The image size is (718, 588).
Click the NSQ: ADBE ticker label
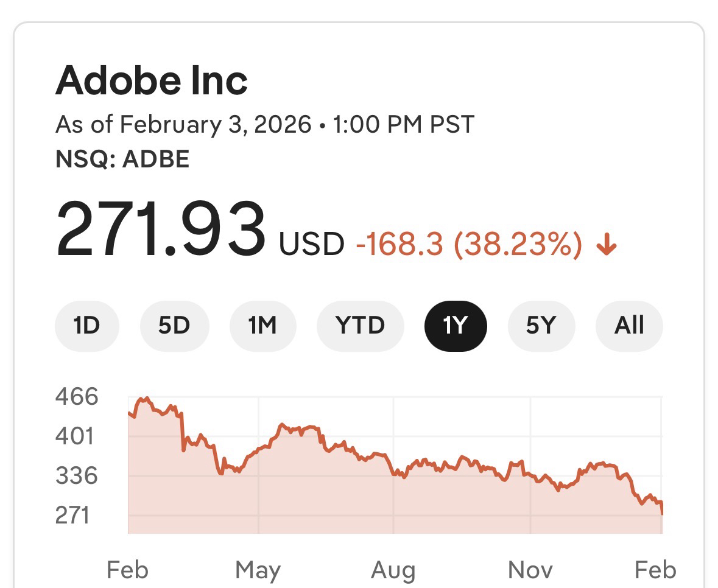122,159
